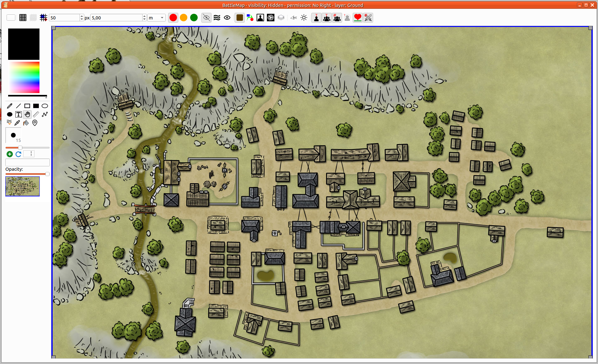Open the unit dropdown showing m
The image size is (598, 364).
point(156,18)
